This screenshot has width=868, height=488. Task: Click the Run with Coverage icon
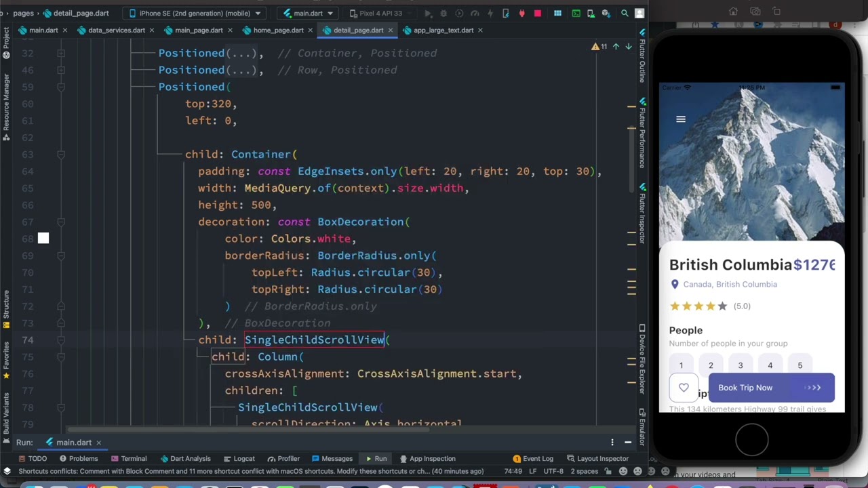pos(459,14)
